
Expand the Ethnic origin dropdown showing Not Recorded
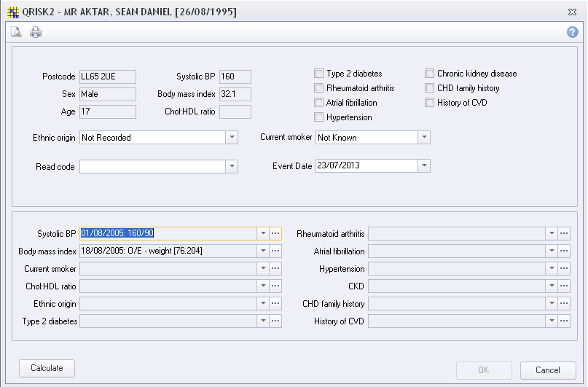click(232, 138)
